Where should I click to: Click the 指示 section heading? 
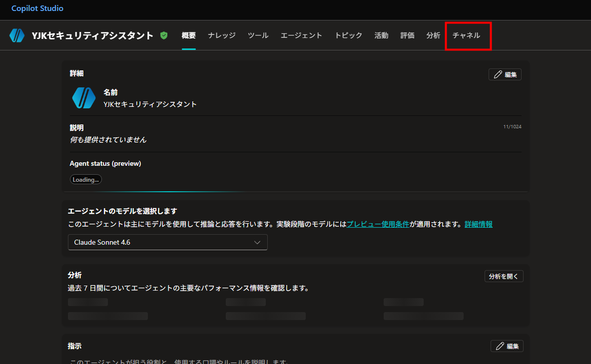(x=74, y=346)
